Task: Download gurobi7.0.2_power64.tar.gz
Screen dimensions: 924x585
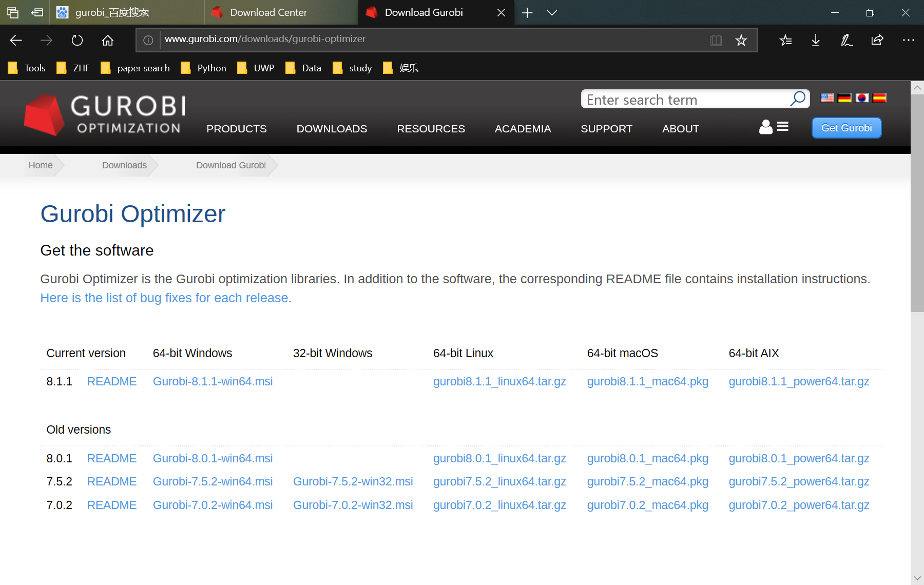Action: click(799, 505)
